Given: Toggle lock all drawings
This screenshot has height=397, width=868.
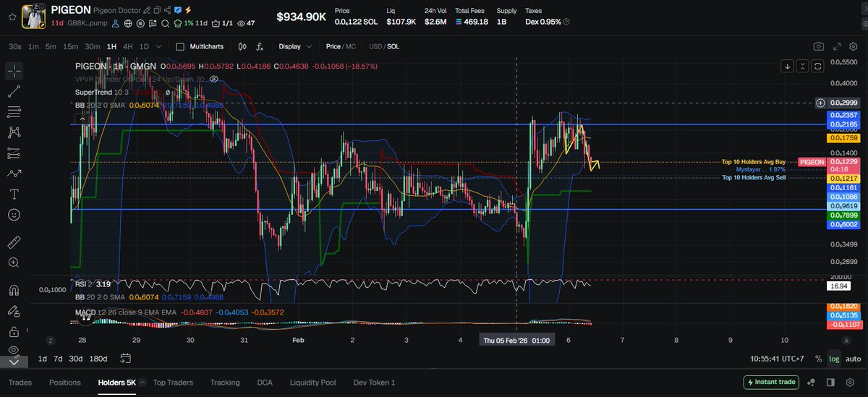Looking at the screenshot, I should click(x=14, y=332).
